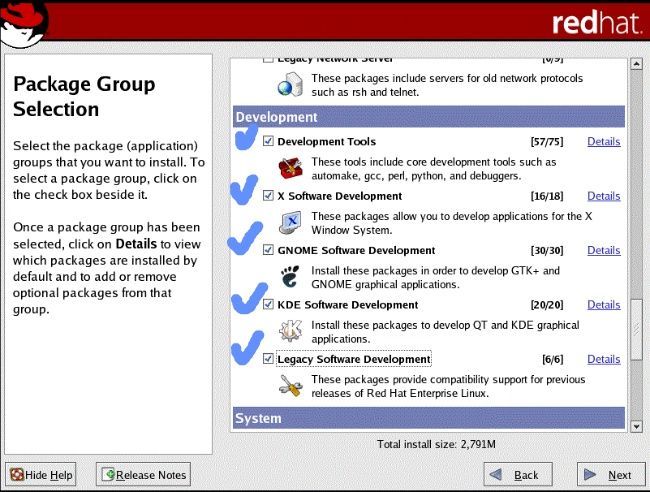Click the scrollbar down arrow
The image size is (650, 492).
636,427
